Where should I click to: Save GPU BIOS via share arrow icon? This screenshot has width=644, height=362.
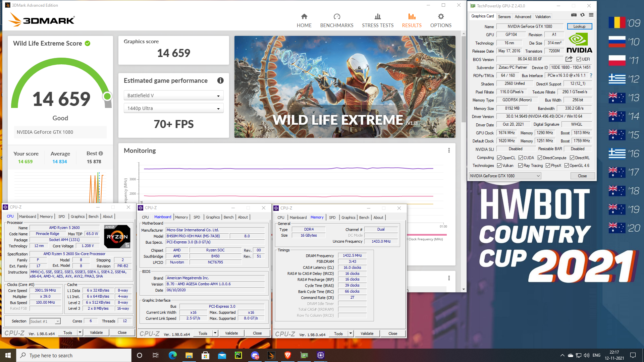(569, 59)
